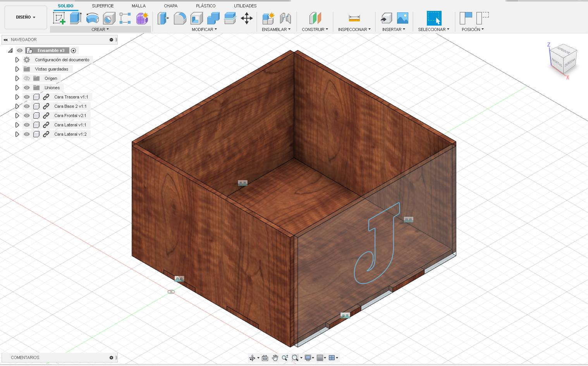This screenshot has width=588, height=366.
Task: Select the New Component tool
Action: point(268,18)
